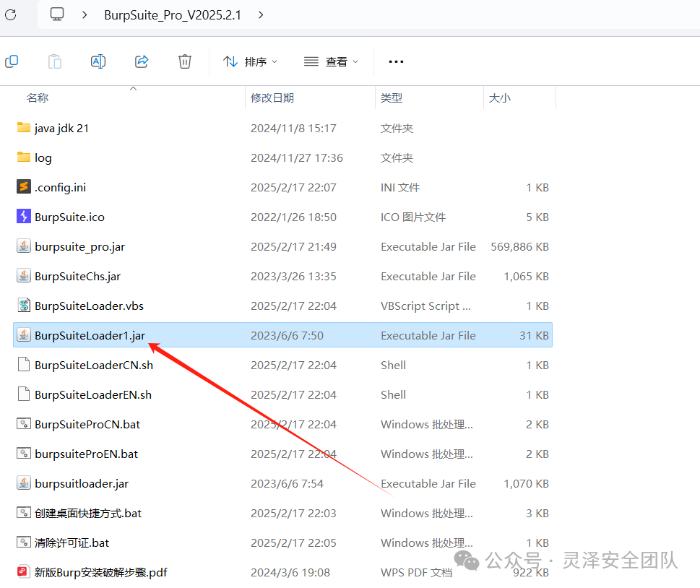Expand chevron after BurpSuite_Pro_V2025.2.1 breadcrumb

(x=262, y=14)
